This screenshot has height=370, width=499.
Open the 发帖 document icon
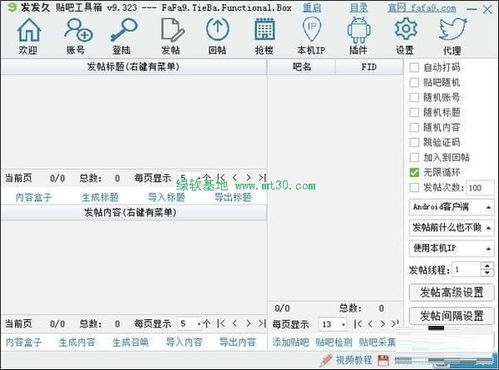click(172, 30)
